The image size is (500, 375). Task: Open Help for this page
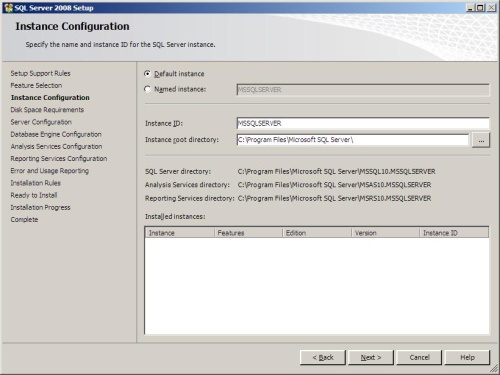(467, 358)
